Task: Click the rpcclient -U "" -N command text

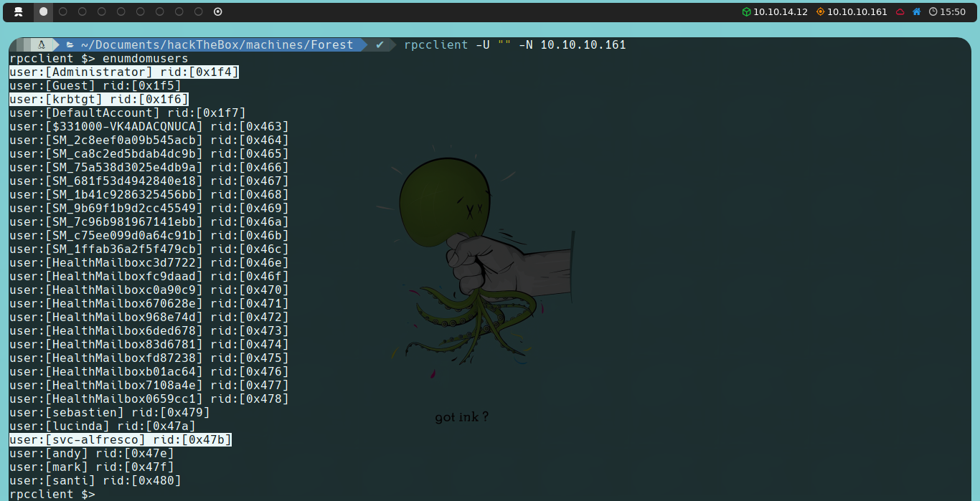Action: click(469, 44)
